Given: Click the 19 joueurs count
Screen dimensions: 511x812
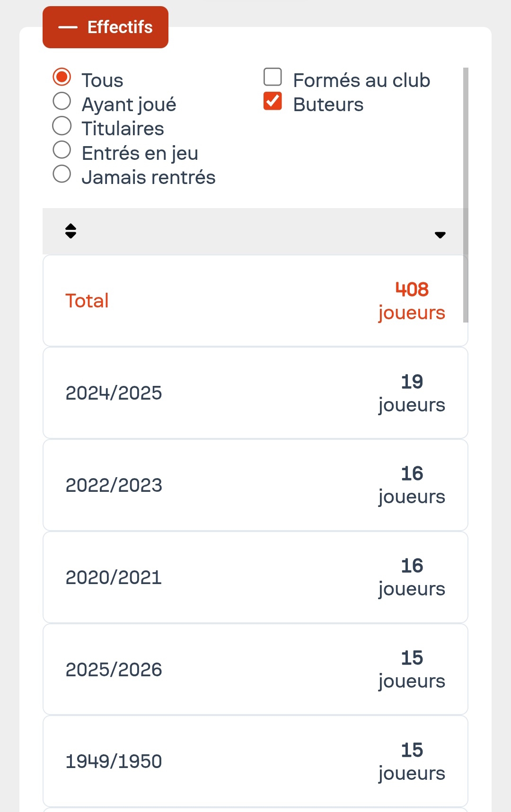Looking at the screenshot, I should [412, 393].
